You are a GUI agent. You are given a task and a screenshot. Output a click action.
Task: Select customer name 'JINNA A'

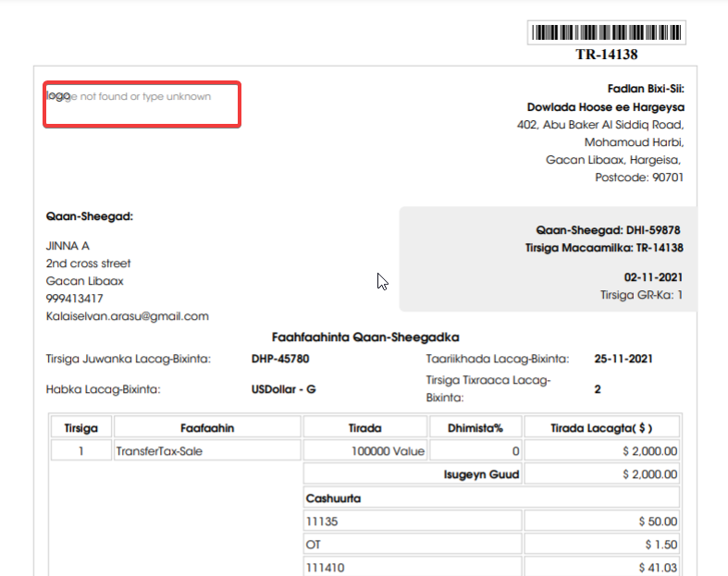[x=68, y=246]
